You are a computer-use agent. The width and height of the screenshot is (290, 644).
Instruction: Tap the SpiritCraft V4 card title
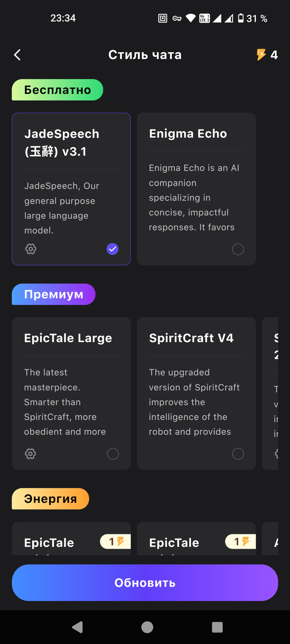[191, 338]
